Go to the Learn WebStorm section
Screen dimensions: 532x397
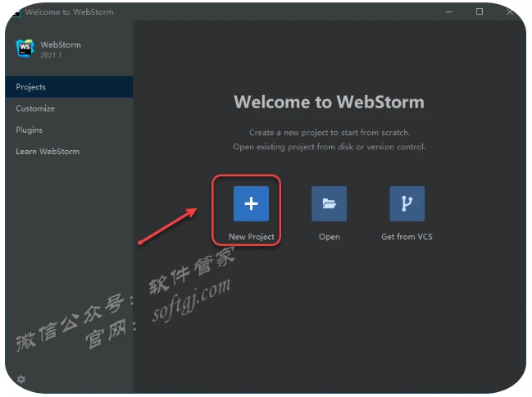(x=48, y=152)
